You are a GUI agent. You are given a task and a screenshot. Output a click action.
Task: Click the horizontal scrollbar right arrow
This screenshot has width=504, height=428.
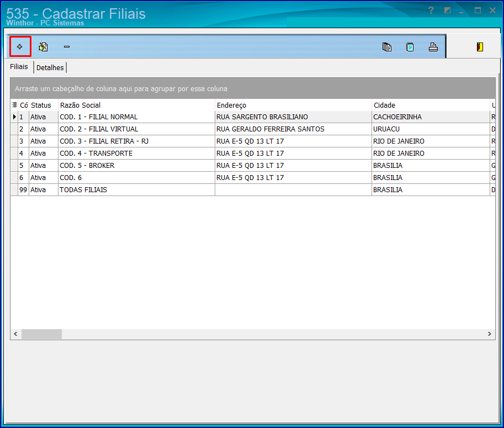(489, 334)
